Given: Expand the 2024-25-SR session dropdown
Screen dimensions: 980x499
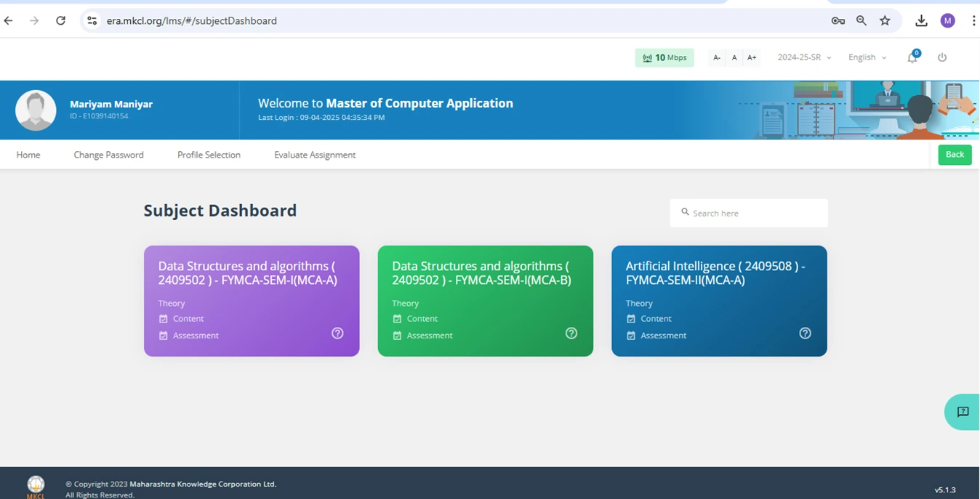Looking at the screenshot, I should pos(804,57).
